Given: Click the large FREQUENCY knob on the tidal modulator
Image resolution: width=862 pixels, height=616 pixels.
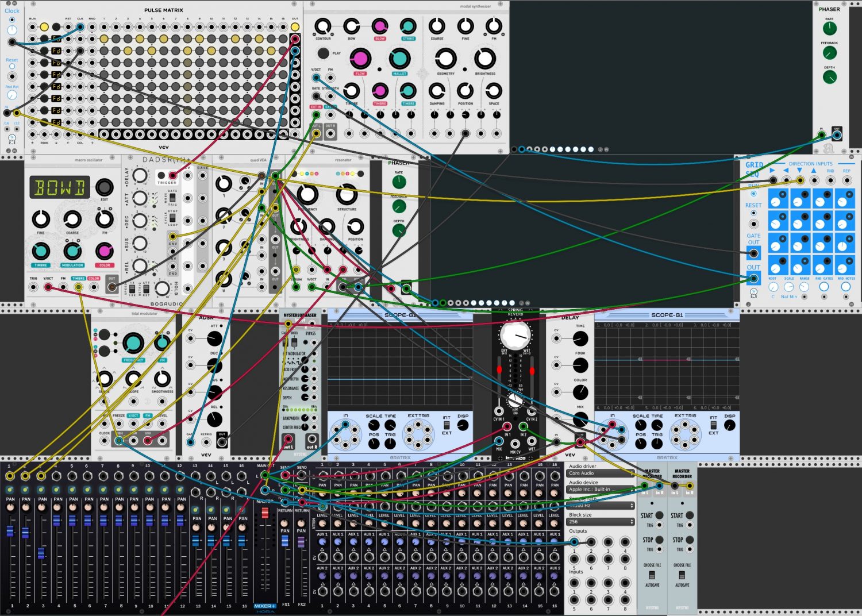Looking at the screenshot, I should (x=133, y=343).
